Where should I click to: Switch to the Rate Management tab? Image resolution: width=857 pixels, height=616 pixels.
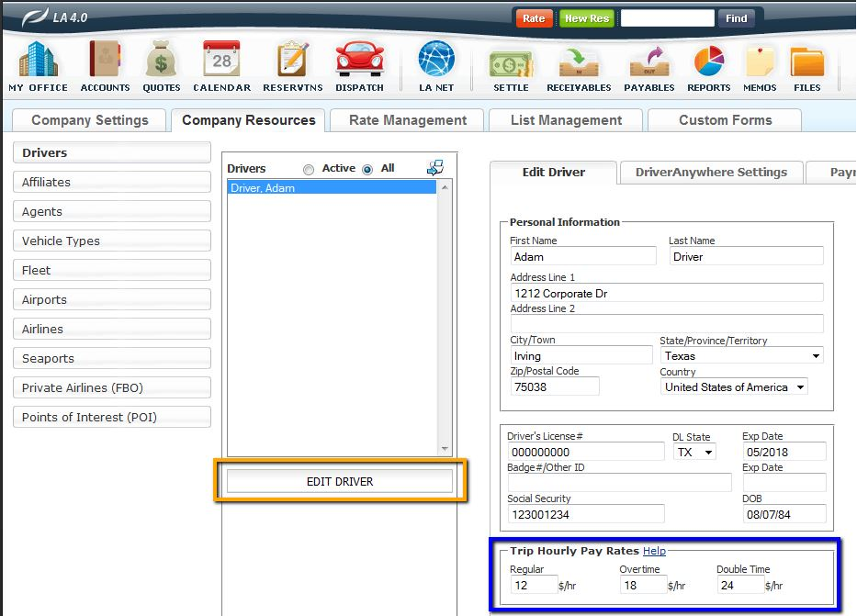tap(408, 120)
